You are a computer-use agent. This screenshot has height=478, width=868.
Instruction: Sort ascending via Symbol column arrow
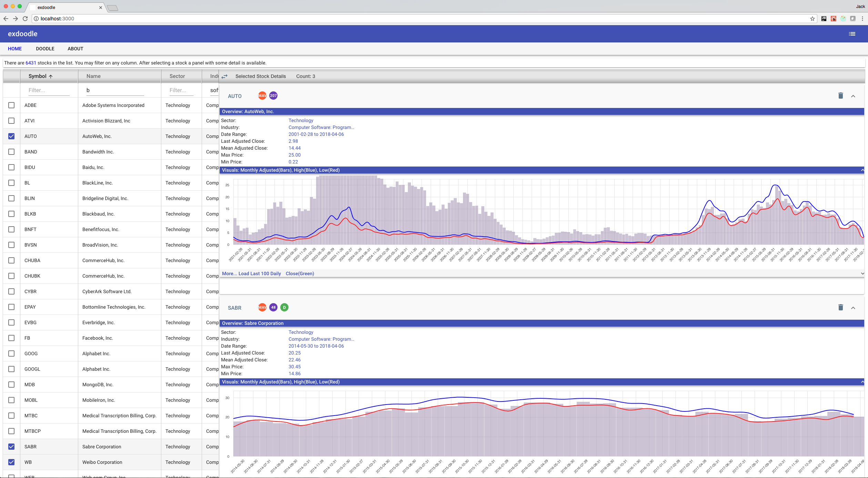tap(51, 77)
